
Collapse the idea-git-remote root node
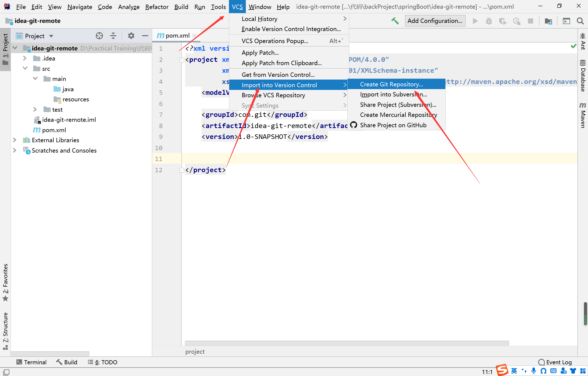pyautogui.click(x=15, y=48)
